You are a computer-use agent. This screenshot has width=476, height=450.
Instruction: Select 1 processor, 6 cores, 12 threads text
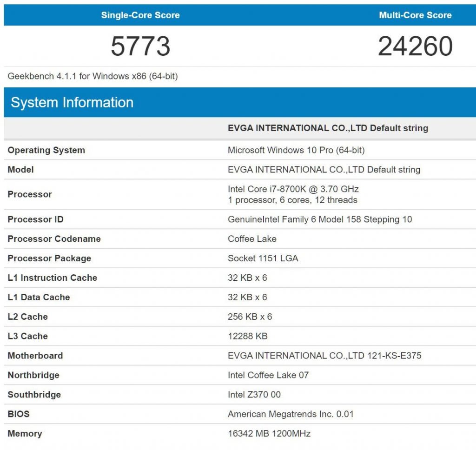293,200
